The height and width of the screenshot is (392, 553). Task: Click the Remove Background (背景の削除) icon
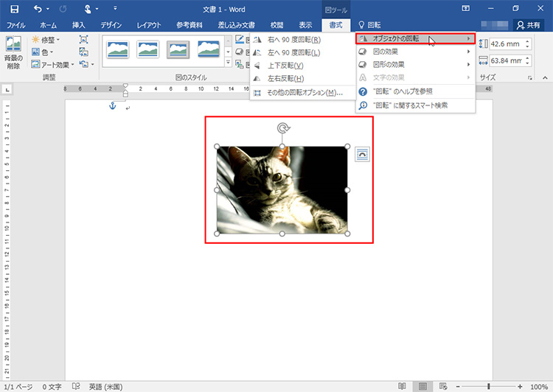14,52
